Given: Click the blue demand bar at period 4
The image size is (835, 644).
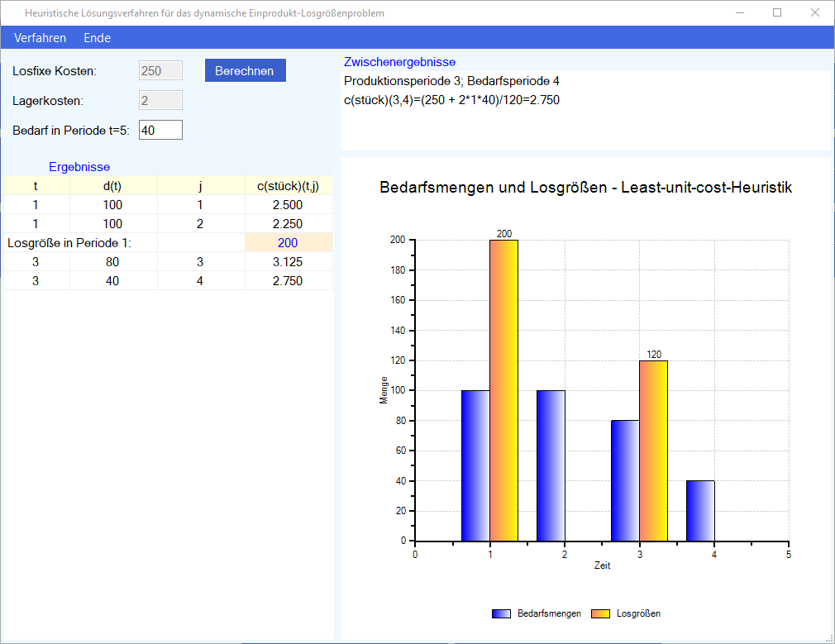Looking at the screenshot, I should tap(700, 511).
